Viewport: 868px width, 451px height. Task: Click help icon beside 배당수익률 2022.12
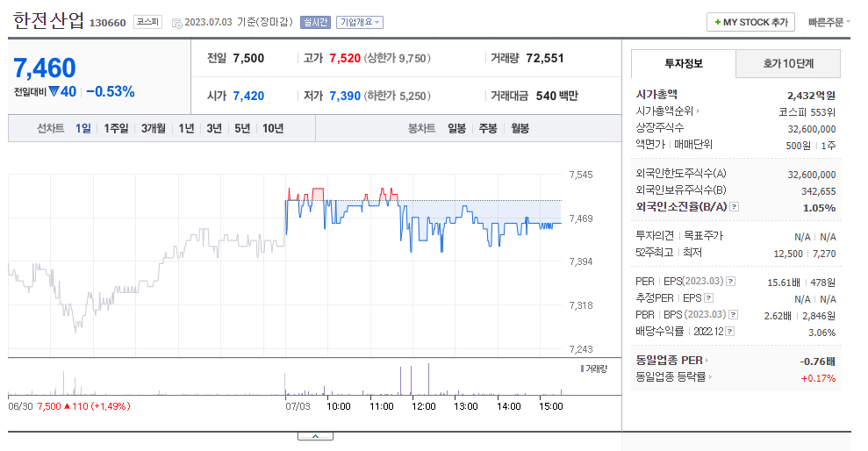(x=730, y=332)
